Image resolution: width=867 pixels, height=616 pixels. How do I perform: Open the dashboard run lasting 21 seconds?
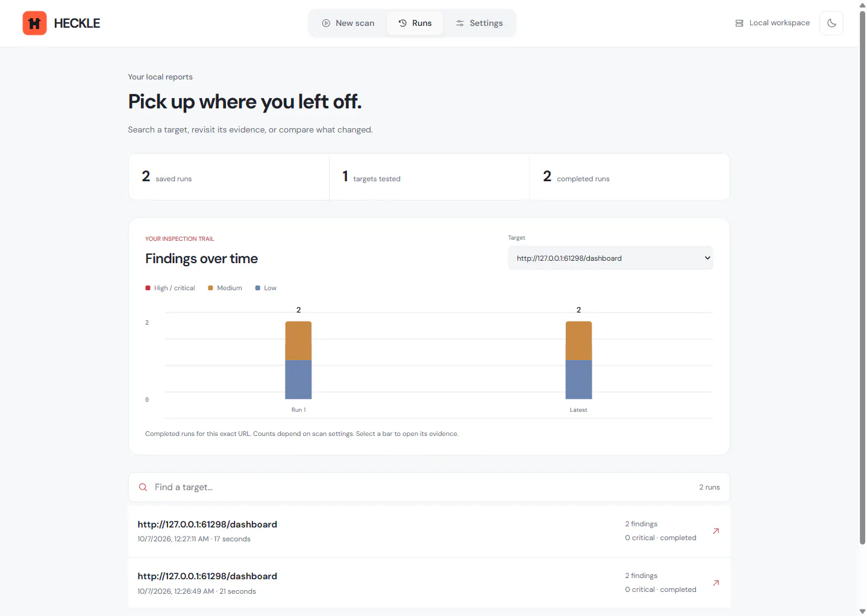pos(429,583)
